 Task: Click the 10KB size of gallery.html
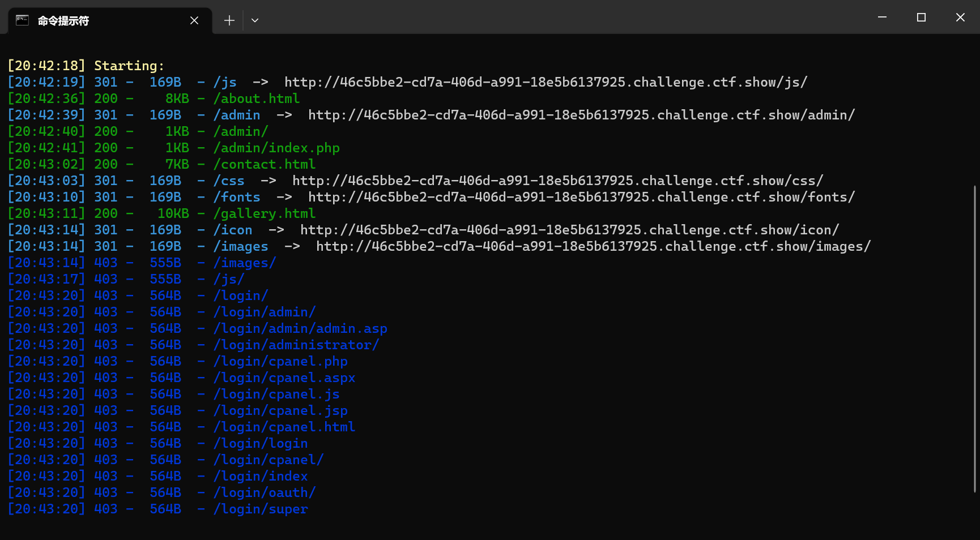(173, 213)
